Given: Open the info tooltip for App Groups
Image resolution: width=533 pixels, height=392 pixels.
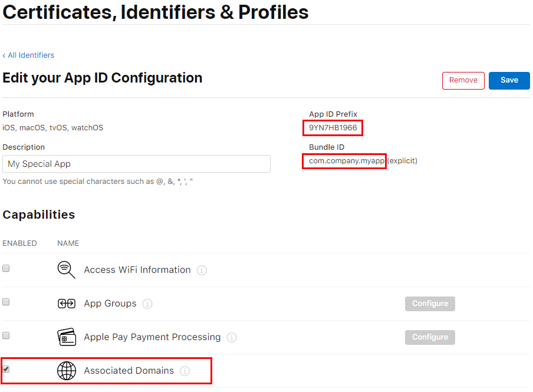Looking at the screenshot, I should (x=147, y=304).
